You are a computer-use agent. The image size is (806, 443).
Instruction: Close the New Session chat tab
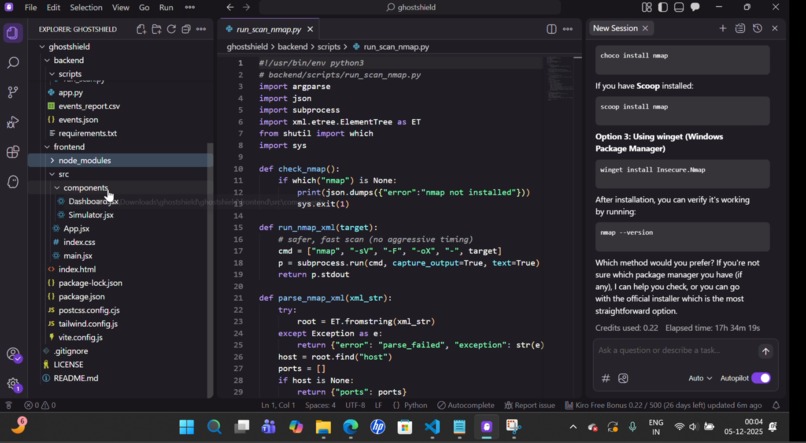(x=645, y=28)
